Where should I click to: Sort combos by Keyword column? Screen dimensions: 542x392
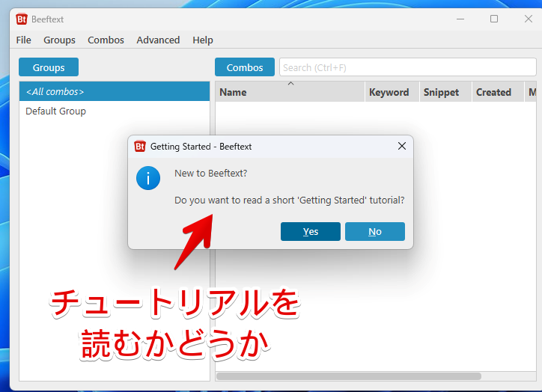click(x=392, y=92)
